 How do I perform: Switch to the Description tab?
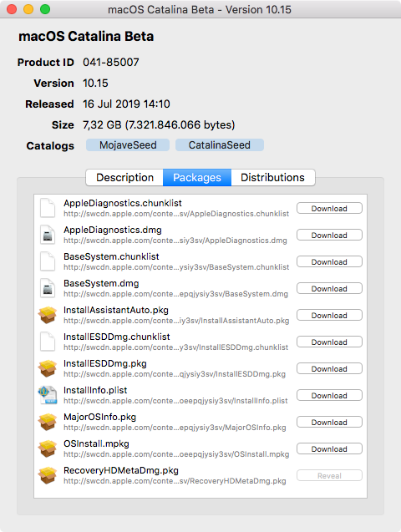click(124, 177)
